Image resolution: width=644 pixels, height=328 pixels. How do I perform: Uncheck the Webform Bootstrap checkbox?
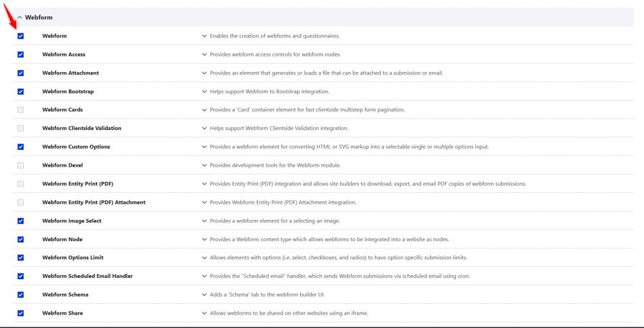[21, 91]
